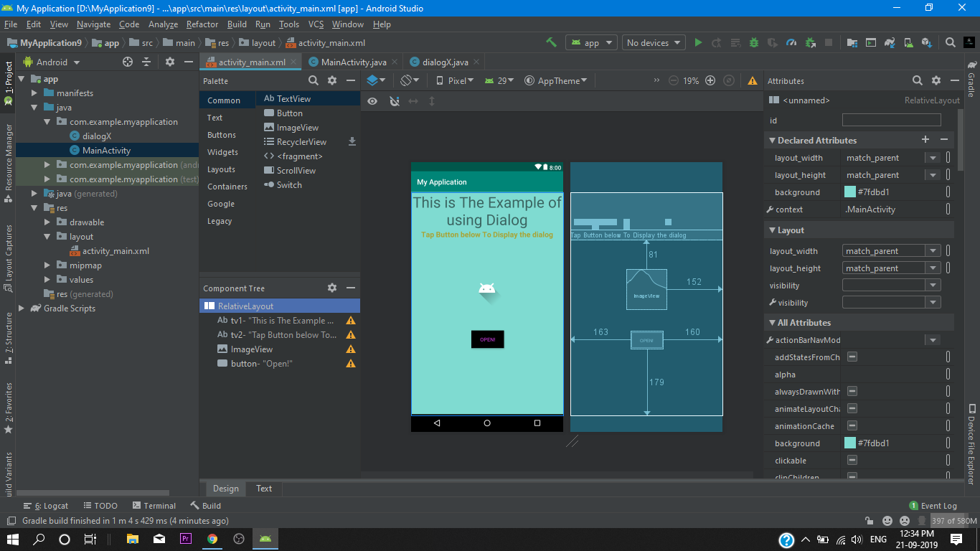Click the green Run app play icon
This screenshot has width=980, height=551.
tap(698, 43)
